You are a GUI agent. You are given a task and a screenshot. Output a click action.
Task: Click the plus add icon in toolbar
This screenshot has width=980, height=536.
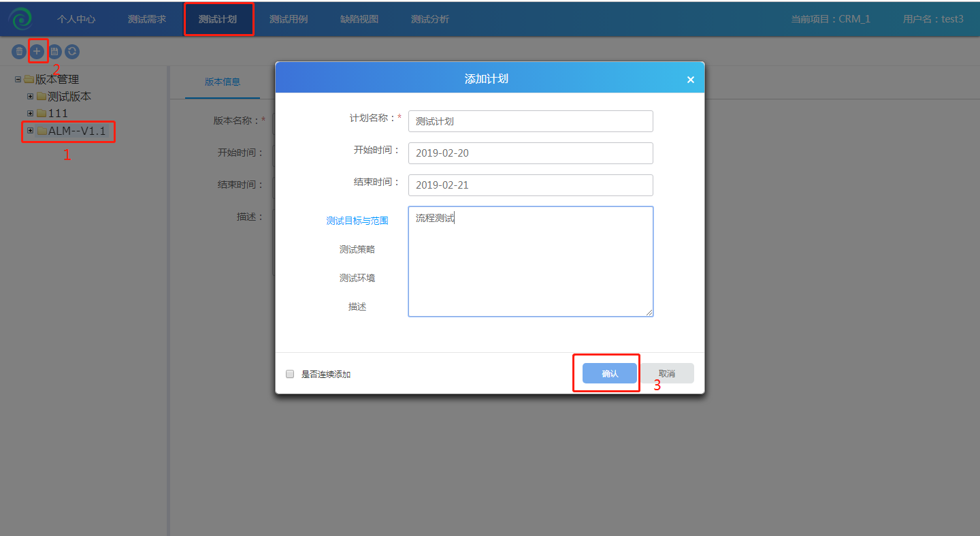(37, 51)
